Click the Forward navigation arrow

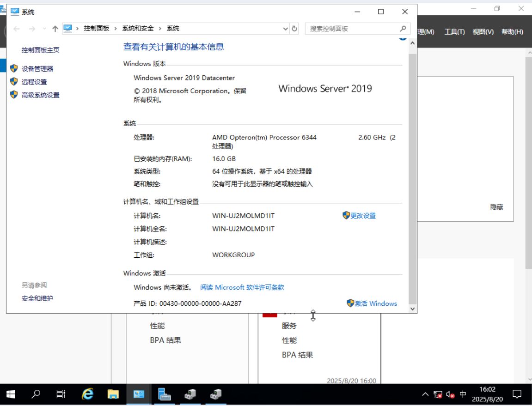(32, 29)
